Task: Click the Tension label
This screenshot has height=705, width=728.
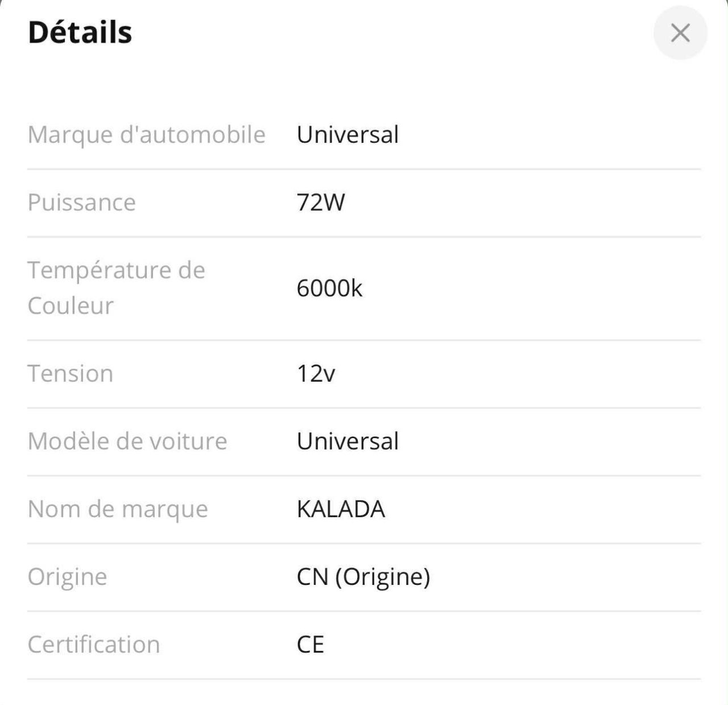Action: coord(71,374)
